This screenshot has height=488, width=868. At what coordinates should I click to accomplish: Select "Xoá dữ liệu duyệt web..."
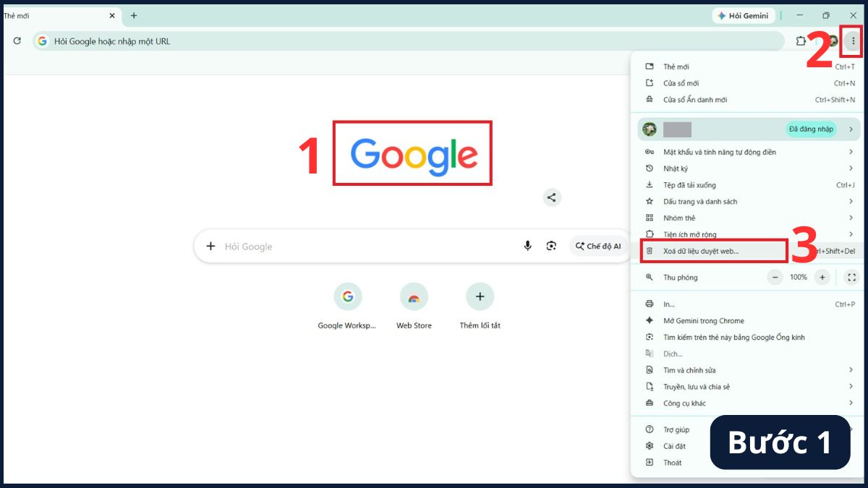[x=749, y=251]
